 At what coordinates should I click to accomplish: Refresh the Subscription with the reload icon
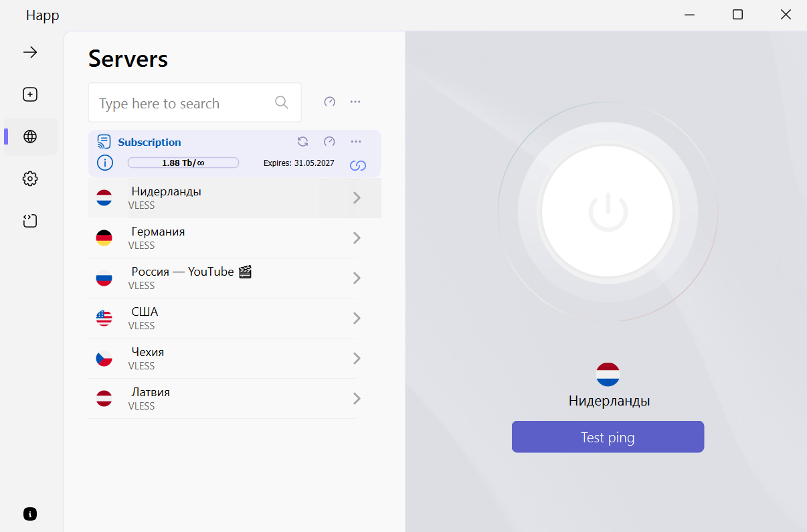click(x=303, y=141)
